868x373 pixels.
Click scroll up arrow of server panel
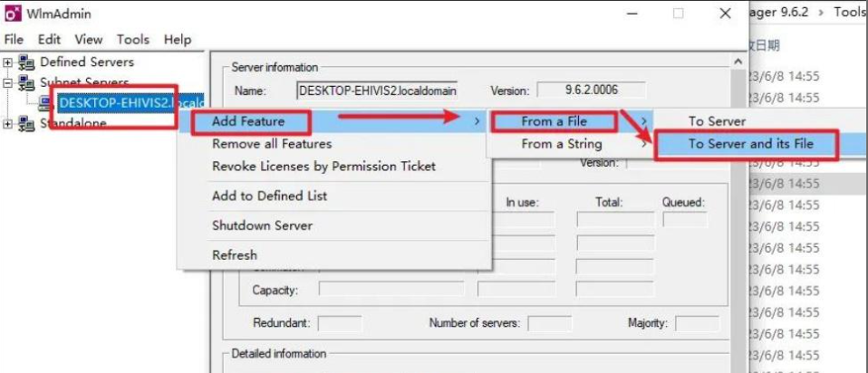coord(738,62)
